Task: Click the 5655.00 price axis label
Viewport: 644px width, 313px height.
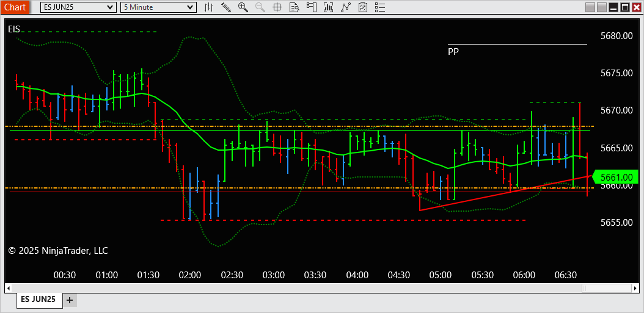Action: coord(617,222)
